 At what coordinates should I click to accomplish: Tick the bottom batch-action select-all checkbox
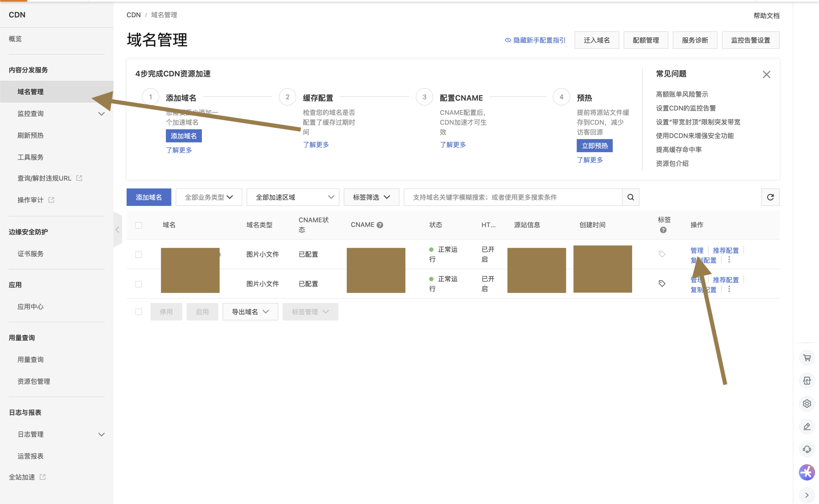139,312
